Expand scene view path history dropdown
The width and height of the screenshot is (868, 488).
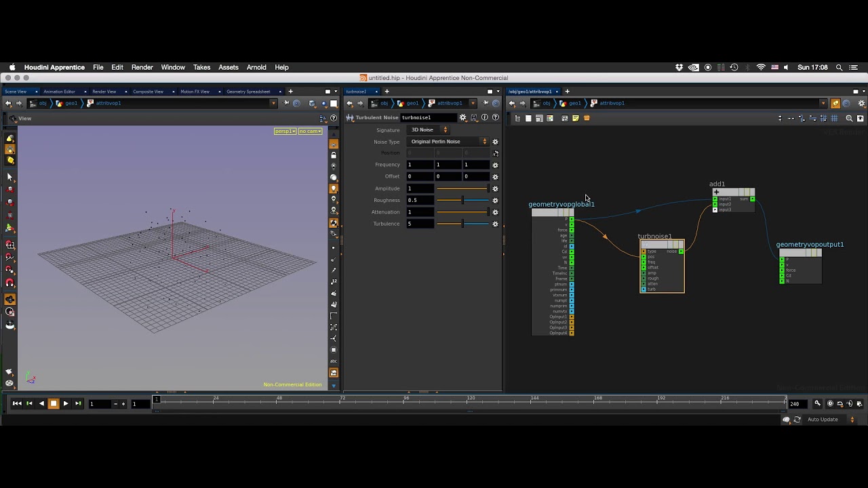click(x=273, y=103)
